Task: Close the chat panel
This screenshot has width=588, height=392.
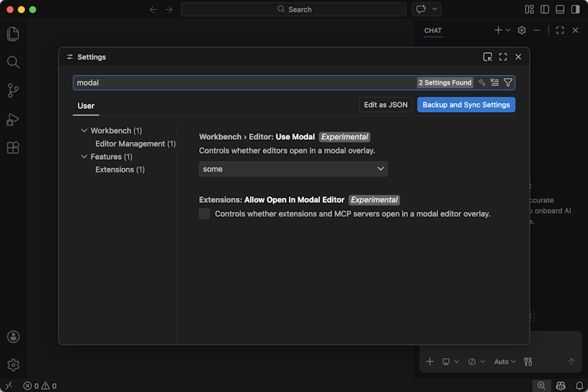Action: point(576,30)
